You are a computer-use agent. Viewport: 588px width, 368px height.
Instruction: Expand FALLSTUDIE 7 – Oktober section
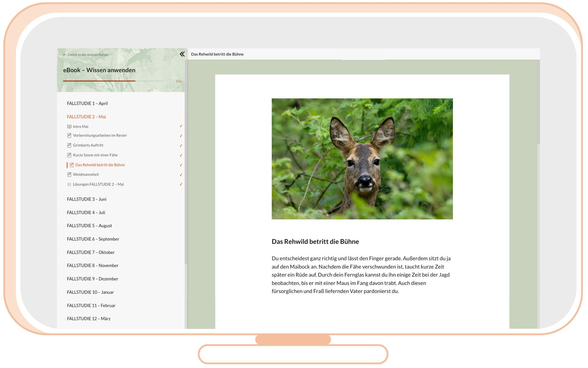(x=91, y=253)
